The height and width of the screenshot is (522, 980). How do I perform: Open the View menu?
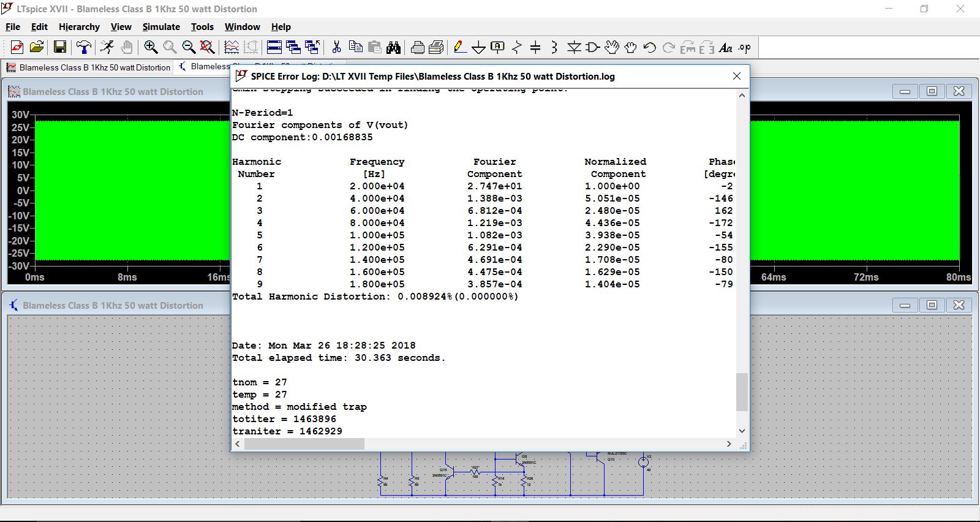point(121,27)
